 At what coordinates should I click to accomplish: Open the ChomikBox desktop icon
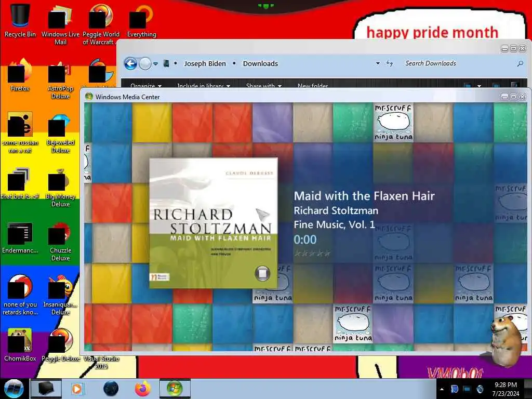(20, 345)
